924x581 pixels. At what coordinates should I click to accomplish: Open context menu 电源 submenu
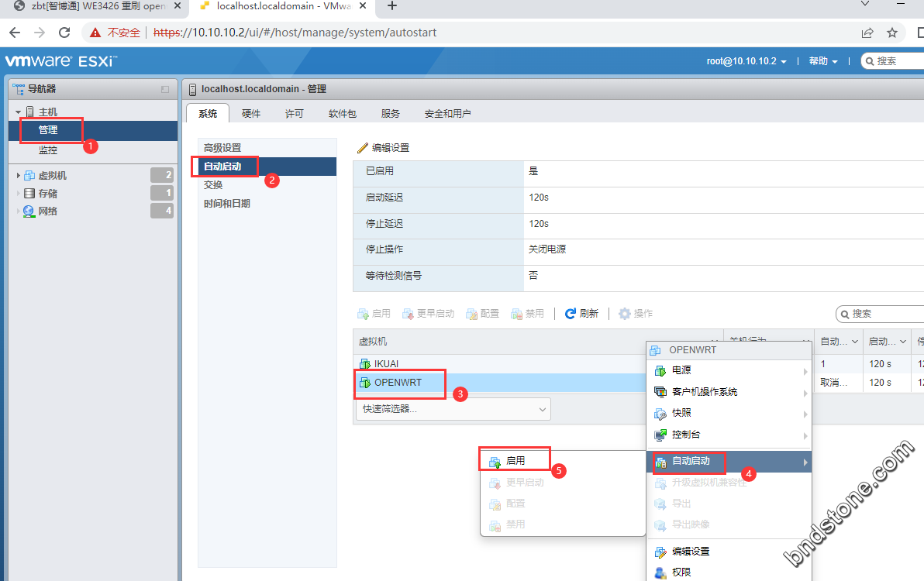coord(729,370)
